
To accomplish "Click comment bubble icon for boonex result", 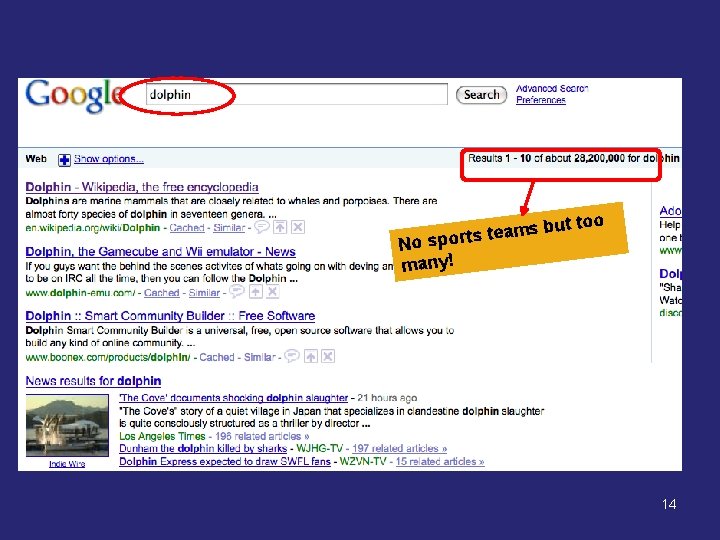I will (292, 356).
